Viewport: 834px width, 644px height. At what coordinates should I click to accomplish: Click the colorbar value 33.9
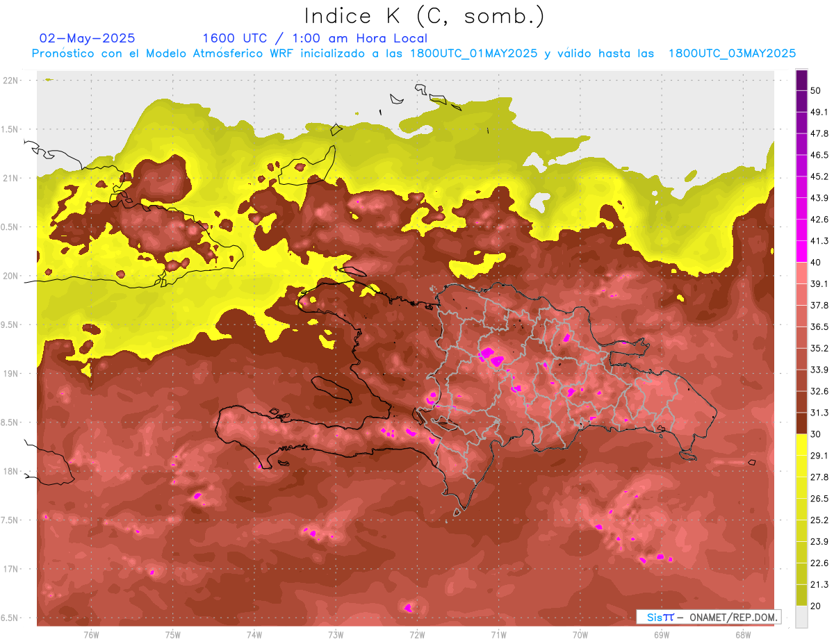point(819,370)
